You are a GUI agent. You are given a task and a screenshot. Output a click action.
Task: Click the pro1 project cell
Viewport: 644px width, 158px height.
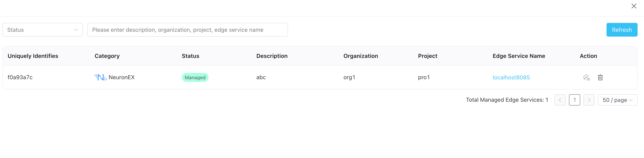point(424,77)
